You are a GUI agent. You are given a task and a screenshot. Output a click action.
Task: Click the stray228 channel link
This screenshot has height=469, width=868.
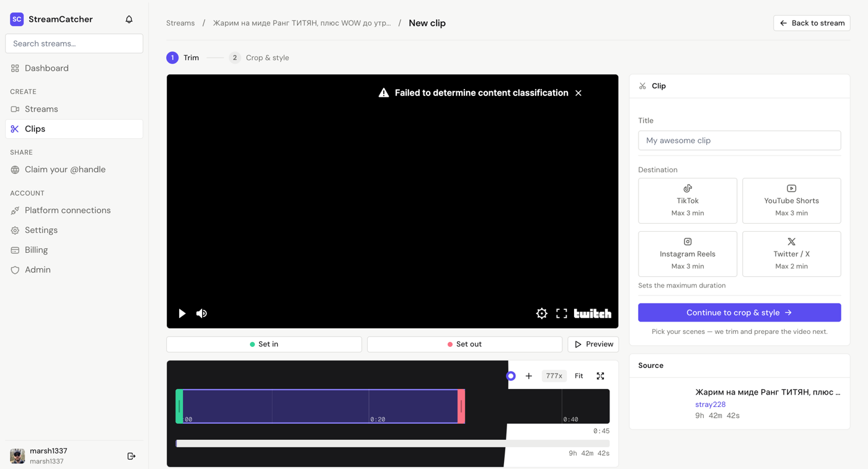[711, 405]
